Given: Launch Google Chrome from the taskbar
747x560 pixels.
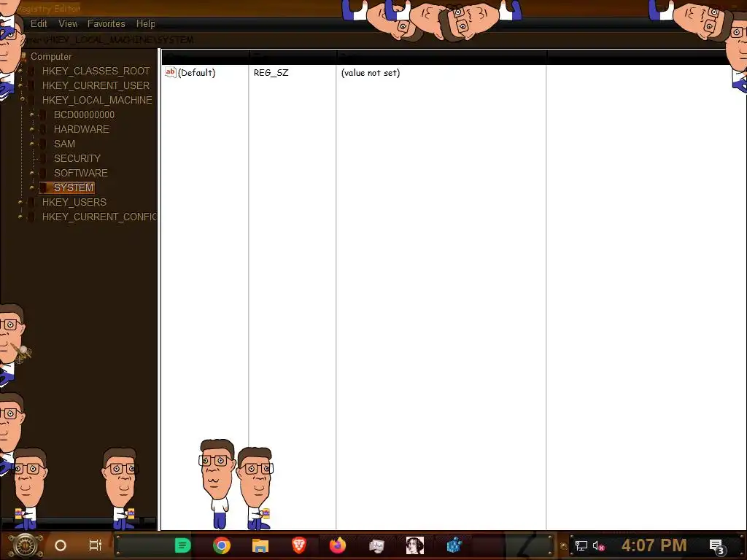Looking at the screenshot, I should coord(222,545).
